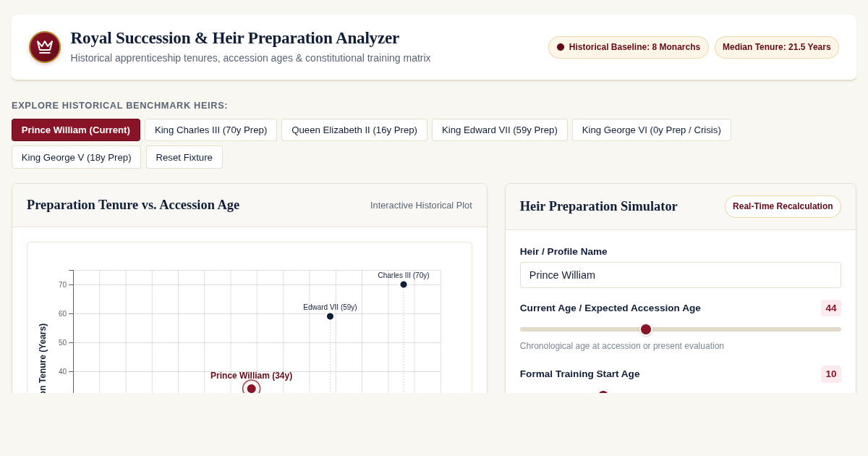Click the Real-Time Recalculation badge
The height and width of the screenshot is (456, 868).
pos(783,206)
